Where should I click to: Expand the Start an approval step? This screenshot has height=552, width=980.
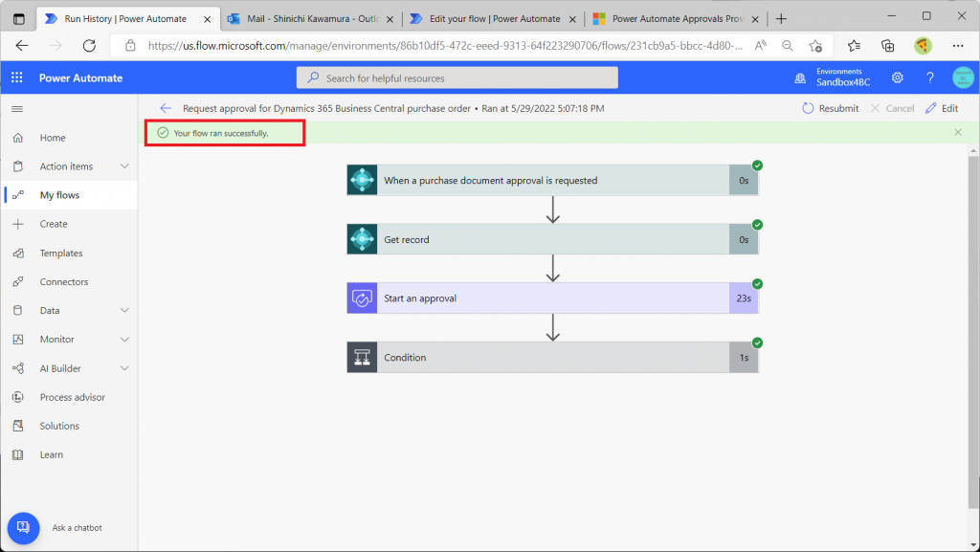pyautogui.click(x=552, y=298)
